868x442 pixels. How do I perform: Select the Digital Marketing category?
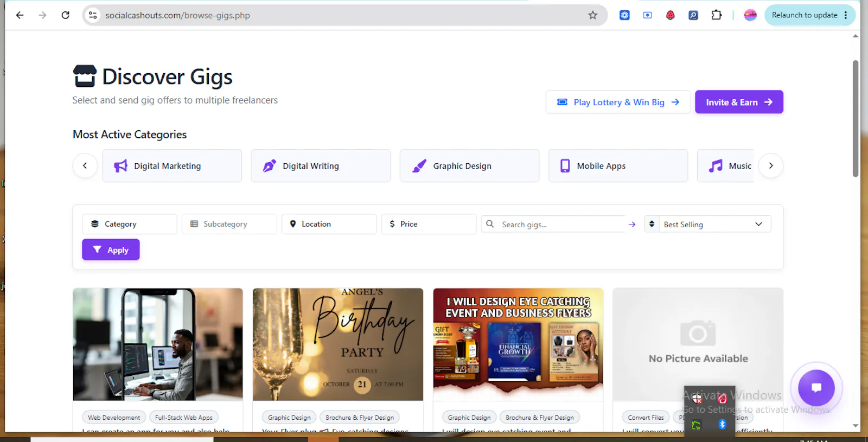tap(172, 166)
